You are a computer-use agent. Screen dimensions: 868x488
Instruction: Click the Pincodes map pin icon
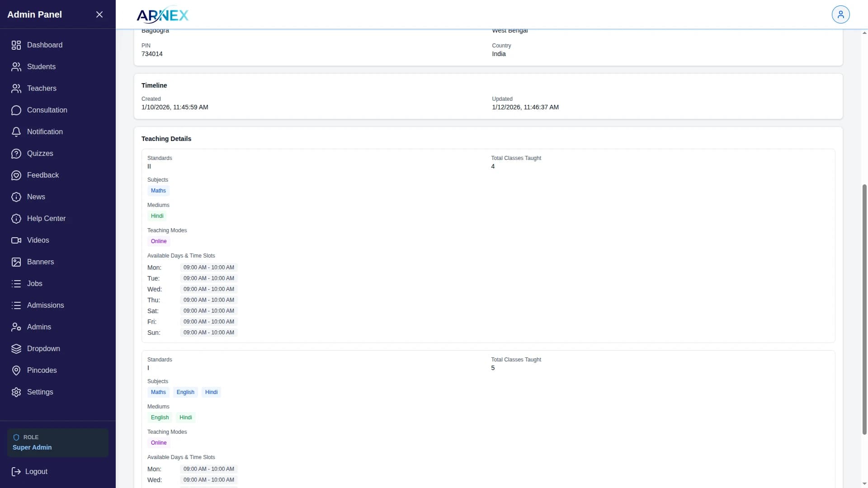(x=16, y=371)
